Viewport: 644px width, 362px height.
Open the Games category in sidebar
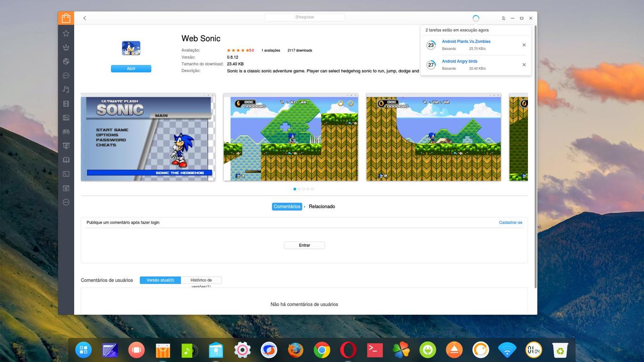(66, 132)
